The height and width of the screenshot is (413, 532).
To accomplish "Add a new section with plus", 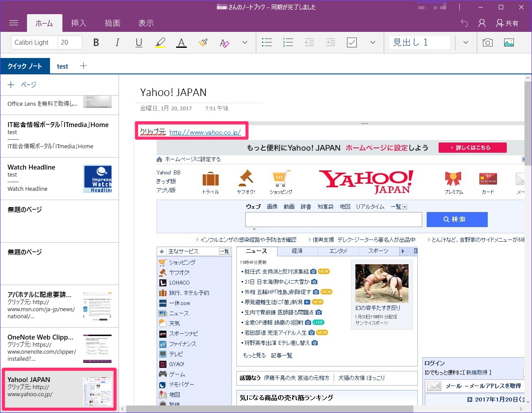I will pos(83,66).
